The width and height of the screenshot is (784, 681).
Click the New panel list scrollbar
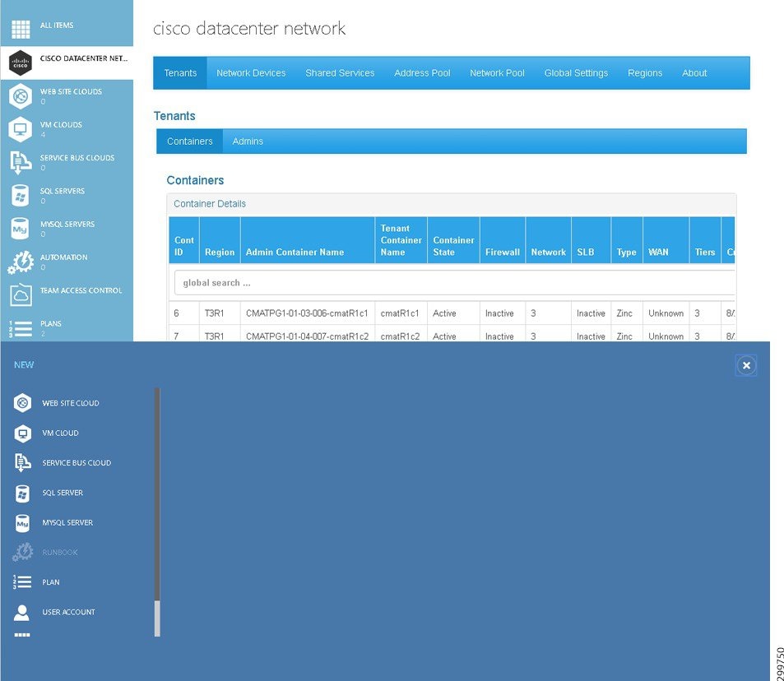tap(157, 512)
